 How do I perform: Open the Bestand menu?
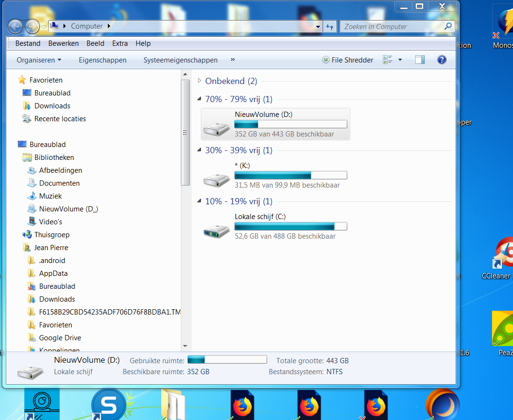[x=28, y=43]
